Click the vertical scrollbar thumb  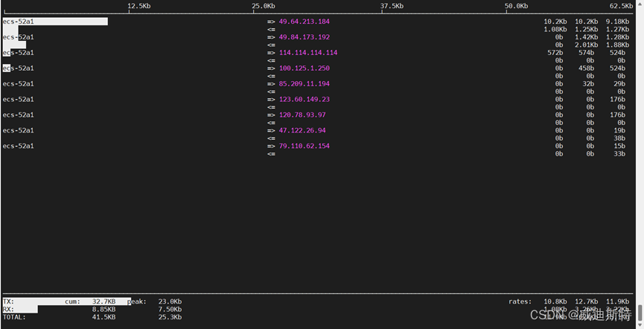(640, 312)
